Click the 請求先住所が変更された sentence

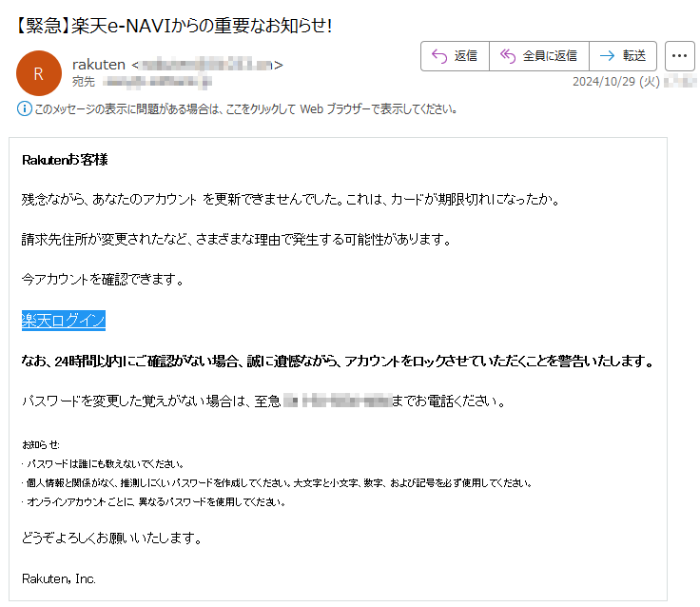(237, 240)
